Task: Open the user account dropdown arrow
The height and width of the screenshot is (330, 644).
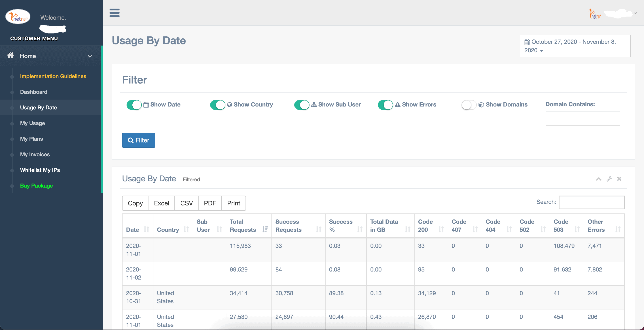Action: point(635,13)
